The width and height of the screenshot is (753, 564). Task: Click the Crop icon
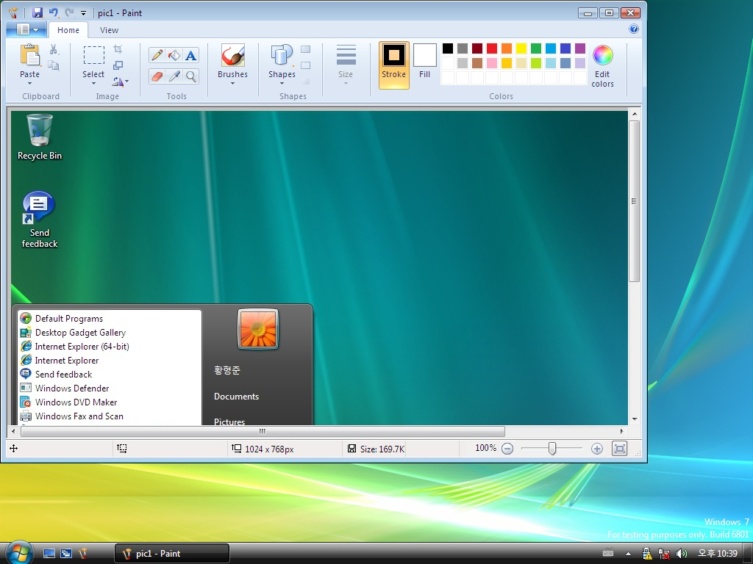coord(118,49)
